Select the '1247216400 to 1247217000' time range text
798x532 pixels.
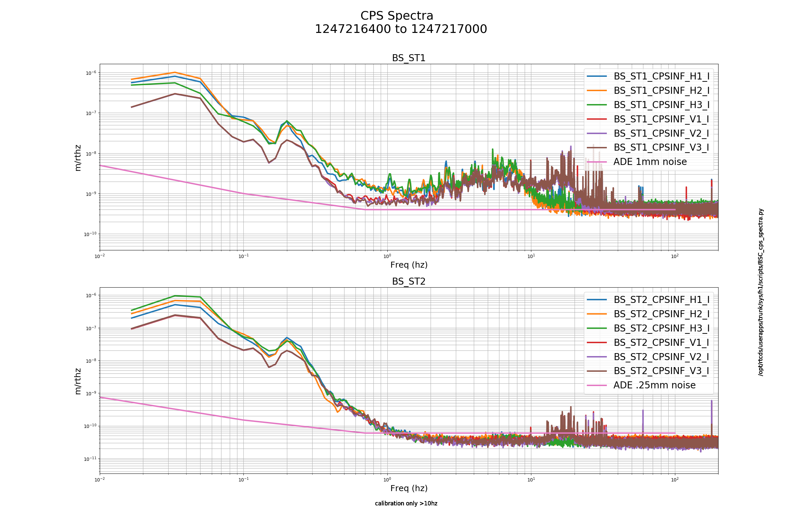(401, 29)
